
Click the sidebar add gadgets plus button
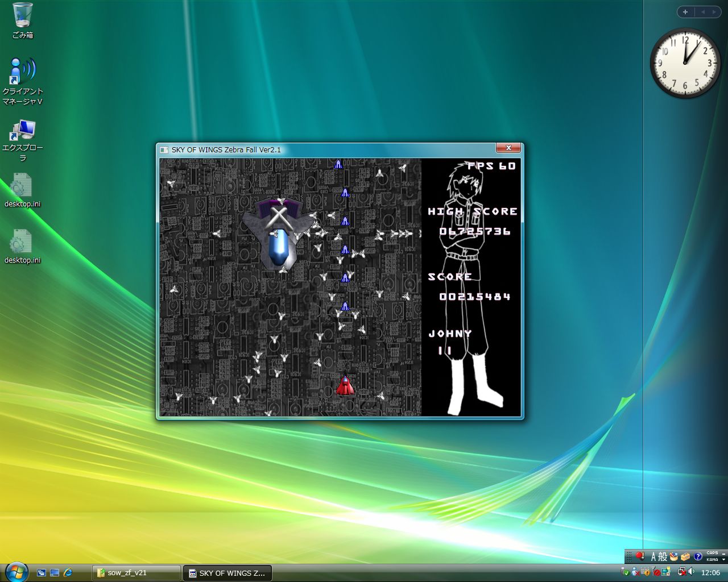click(x=685, y=12)
